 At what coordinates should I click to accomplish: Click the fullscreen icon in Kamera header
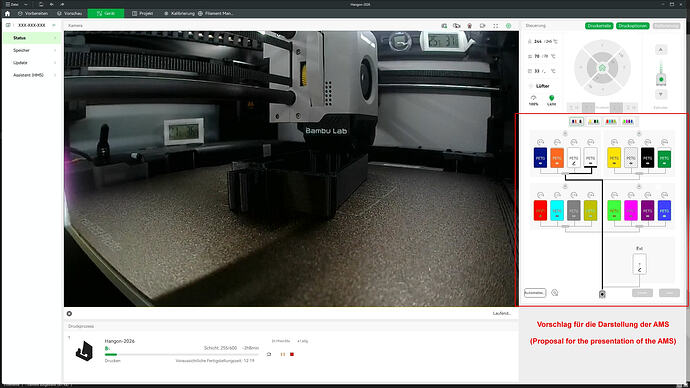pyautogui.click(x=495, y=26)
